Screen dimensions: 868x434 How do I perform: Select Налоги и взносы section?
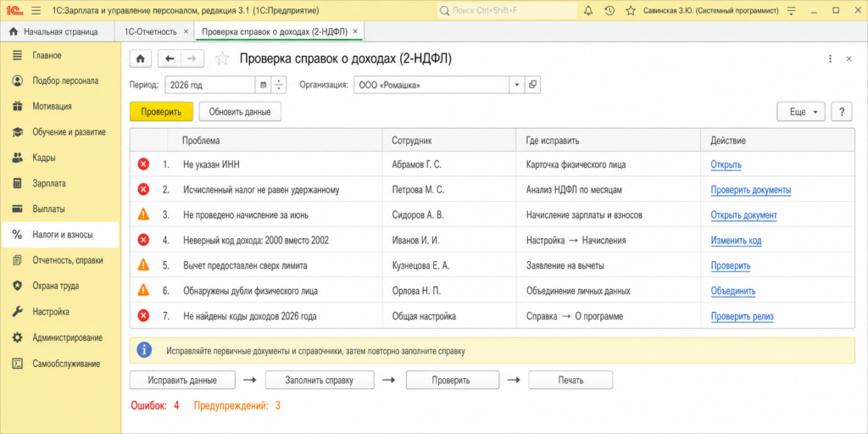click(60, 235)
